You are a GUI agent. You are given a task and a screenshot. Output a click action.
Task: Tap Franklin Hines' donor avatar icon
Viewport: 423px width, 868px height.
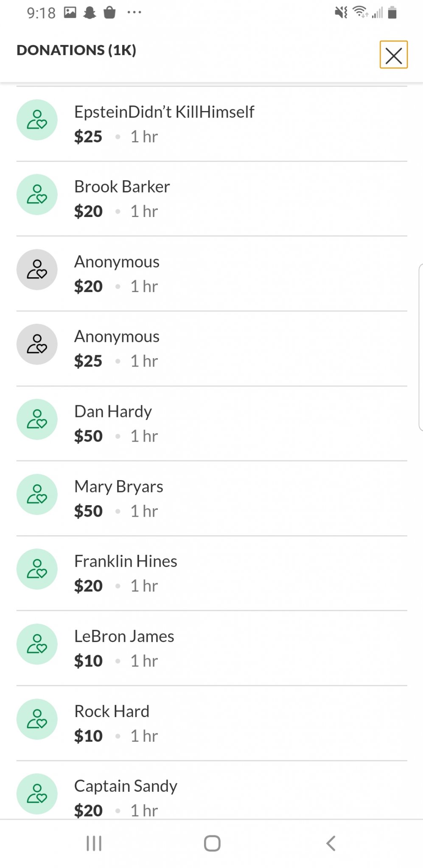[x=37, y=569]
